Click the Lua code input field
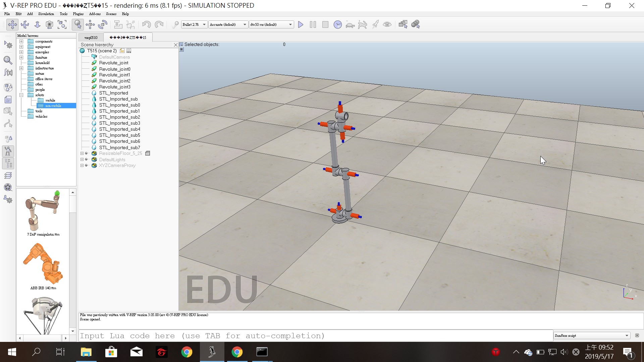Screen dimensions: 644x362 315,336
